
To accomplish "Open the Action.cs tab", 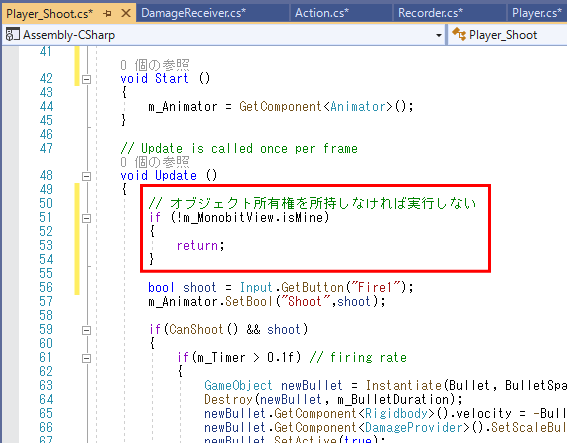I will pos(322,13).
